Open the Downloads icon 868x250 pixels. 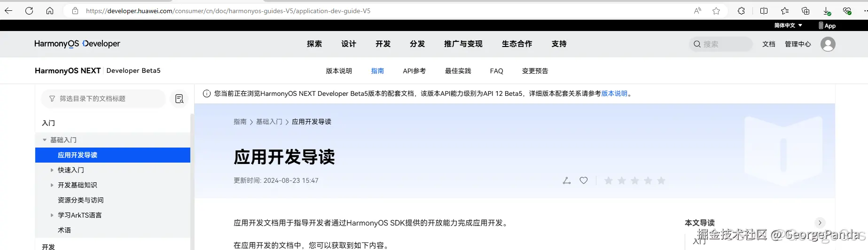pos(827,11)
